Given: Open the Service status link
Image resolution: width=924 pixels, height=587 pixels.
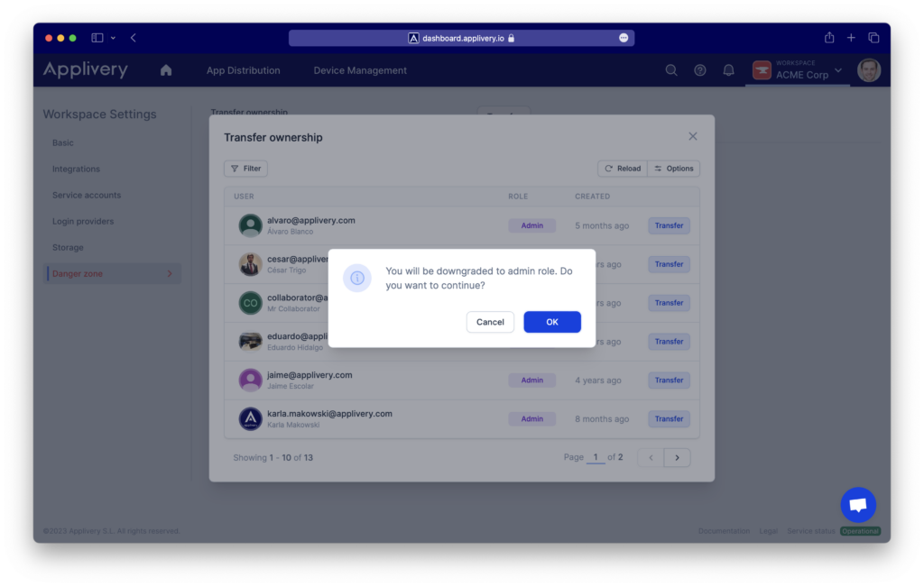Looking at the screenshot, I should tap(811, 531).
